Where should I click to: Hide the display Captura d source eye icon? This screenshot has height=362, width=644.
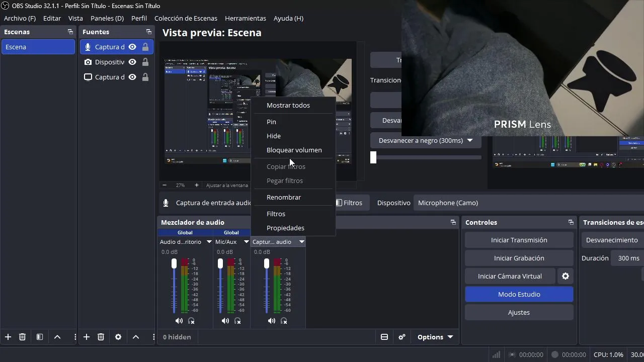click(x=132, y=77)
